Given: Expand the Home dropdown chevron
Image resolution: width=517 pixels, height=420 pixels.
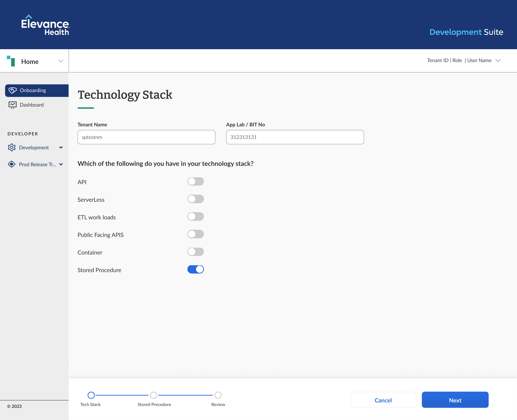Looking at the screenshot, I should point(61,61).
